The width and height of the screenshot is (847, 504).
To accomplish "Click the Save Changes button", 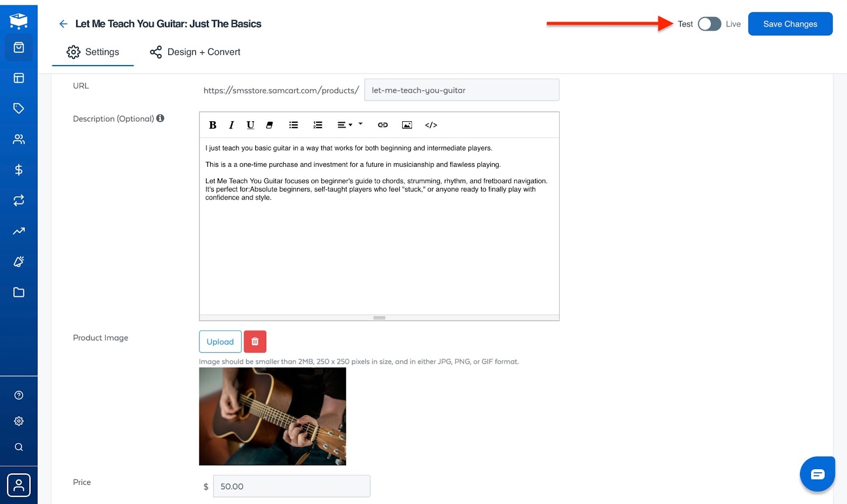I will click(x=790, y=24).
